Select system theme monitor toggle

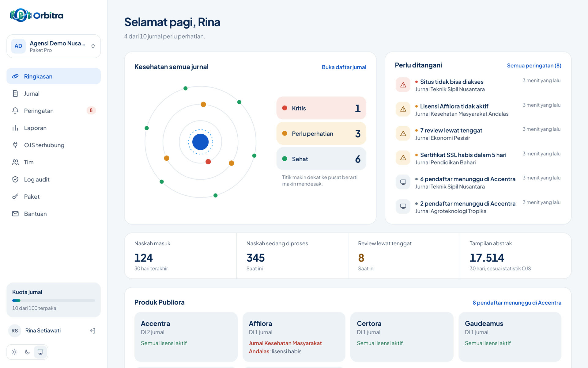pyautogui.click(x=40, y=352)
